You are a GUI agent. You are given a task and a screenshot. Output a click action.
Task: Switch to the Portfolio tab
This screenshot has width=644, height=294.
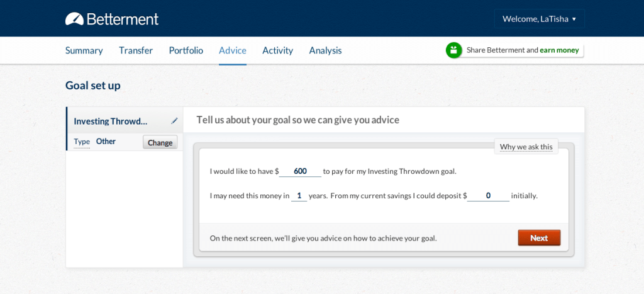[186, 50]
